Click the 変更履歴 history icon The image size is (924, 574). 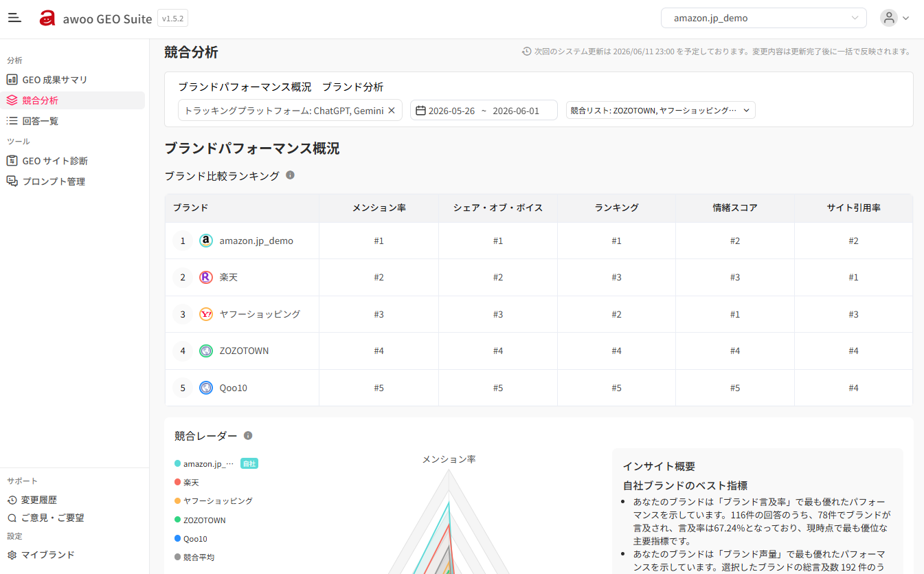tap(12, 500)
